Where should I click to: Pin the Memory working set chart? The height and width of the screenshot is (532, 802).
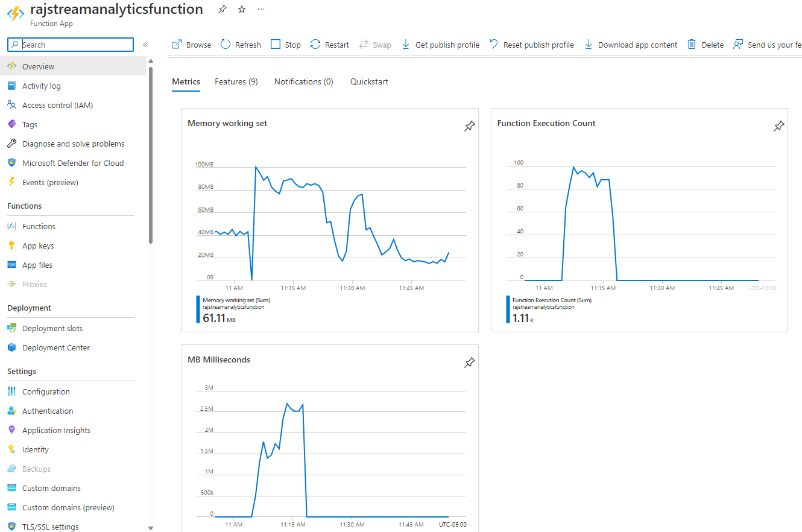pos(469,126)
